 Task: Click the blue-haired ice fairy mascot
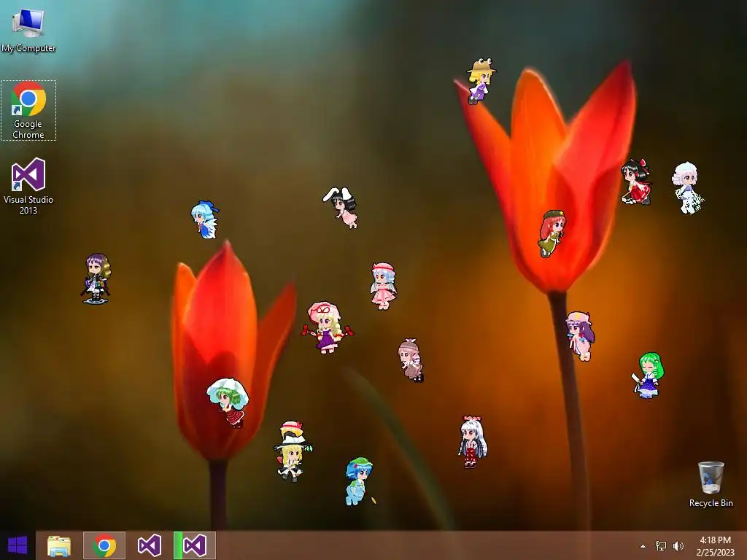205,219
